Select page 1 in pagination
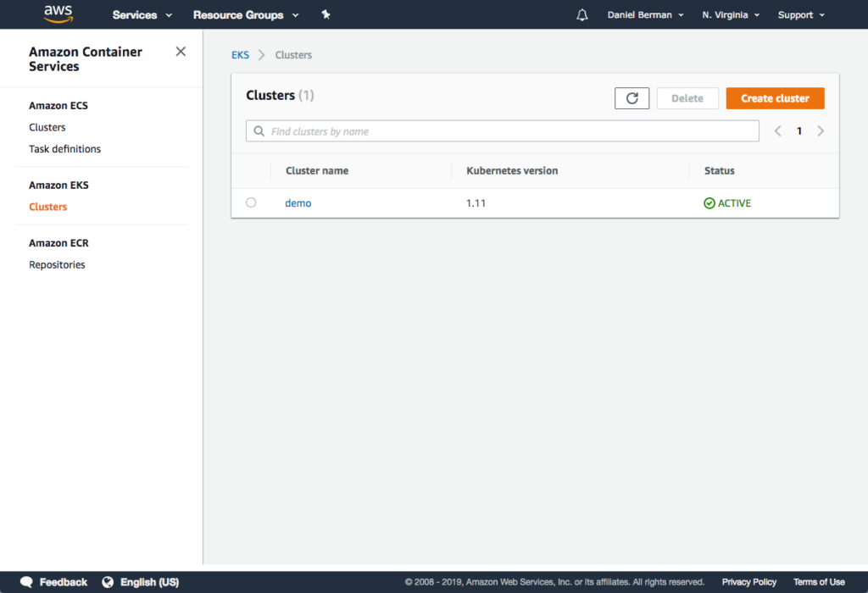The height and width of the screenshot is (593, 868). point(798,131)
